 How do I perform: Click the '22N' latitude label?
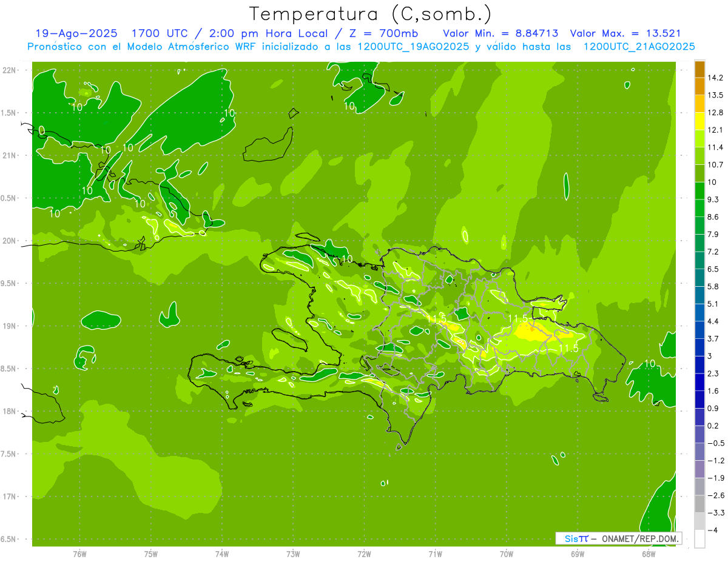click(x=10, y=70)
